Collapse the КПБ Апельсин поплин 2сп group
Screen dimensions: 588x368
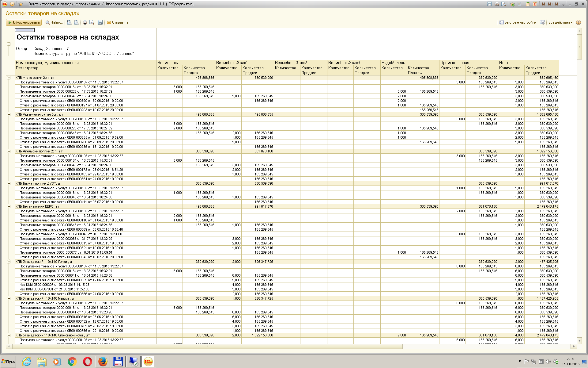click(9, 151)
